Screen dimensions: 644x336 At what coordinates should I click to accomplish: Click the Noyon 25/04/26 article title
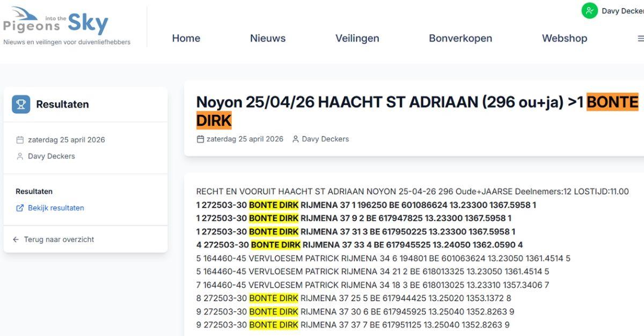tap(417, 111)
